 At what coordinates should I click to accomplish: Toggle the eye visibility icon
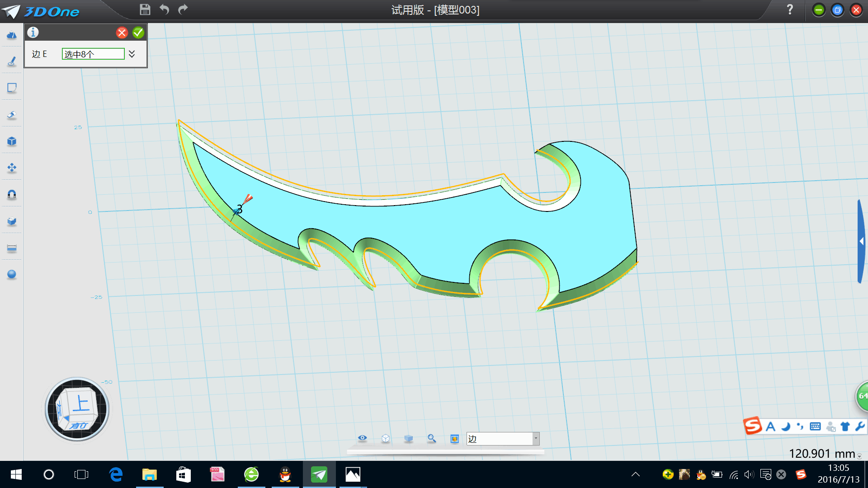[x=362, y=438]
